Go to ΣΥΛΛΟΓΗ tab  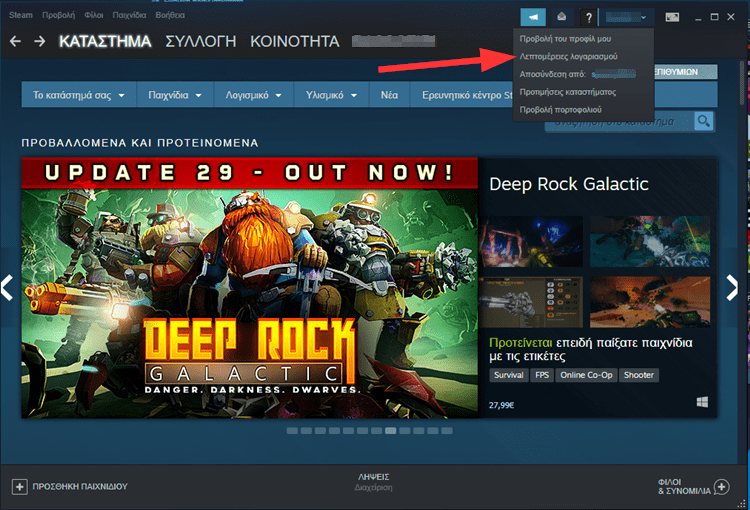[201, 42]
